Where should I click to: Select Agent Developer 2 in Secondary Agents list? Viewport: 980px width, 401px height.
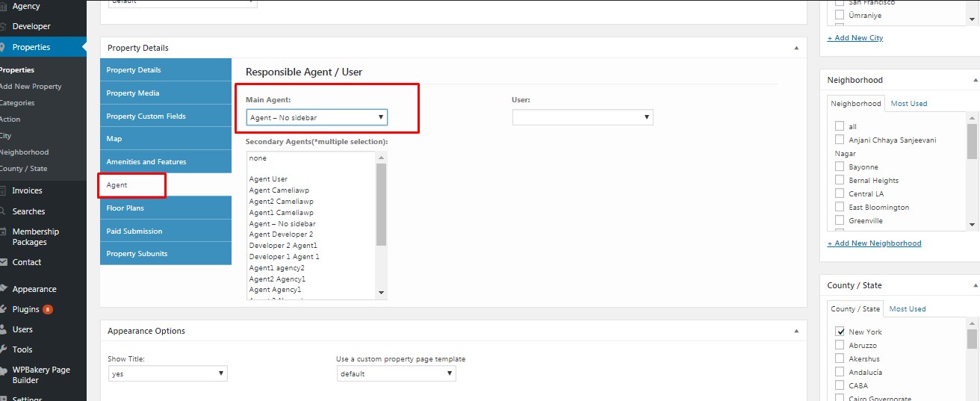281,234
